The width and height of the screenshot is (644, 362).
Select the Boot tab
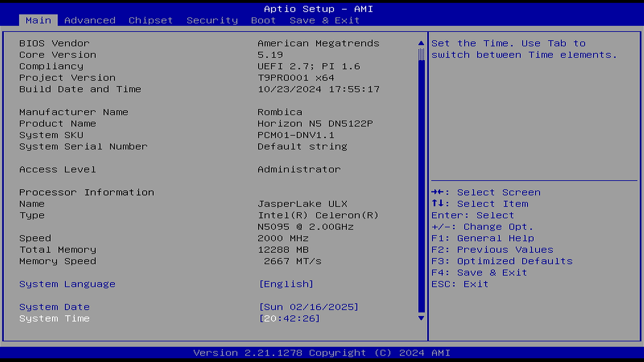pyautogui.click(x=263, y=20)
